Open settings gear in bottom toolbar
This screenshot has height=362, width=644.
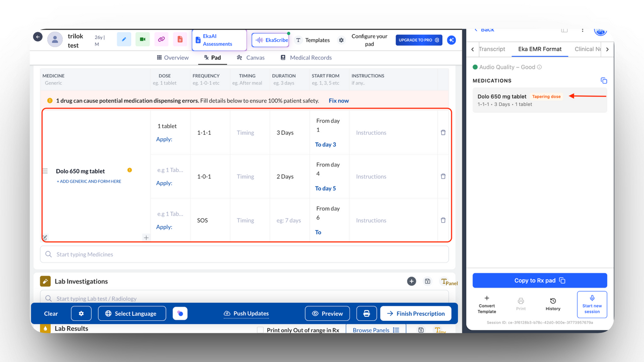pyautogui.click(x=81, y=313)
